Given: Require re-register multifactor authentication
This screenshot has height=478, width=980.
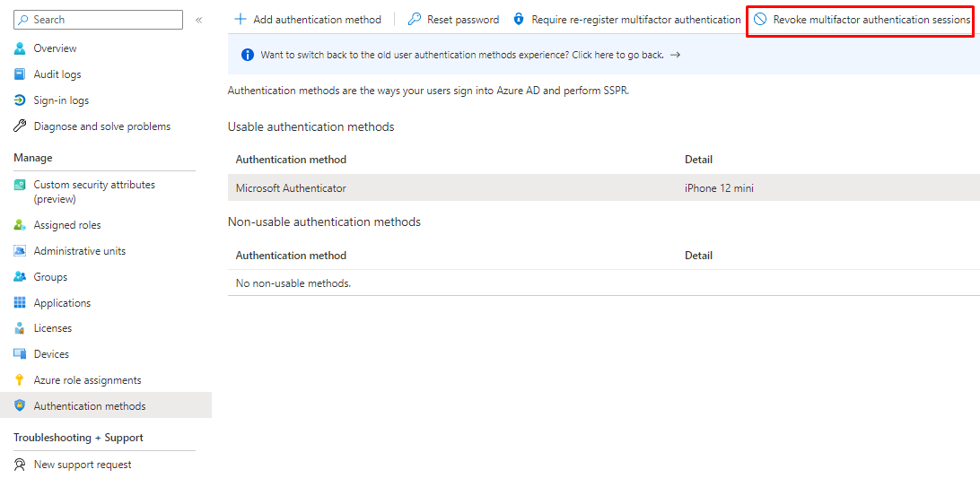Looking at the screenshot, I should 626,20.
